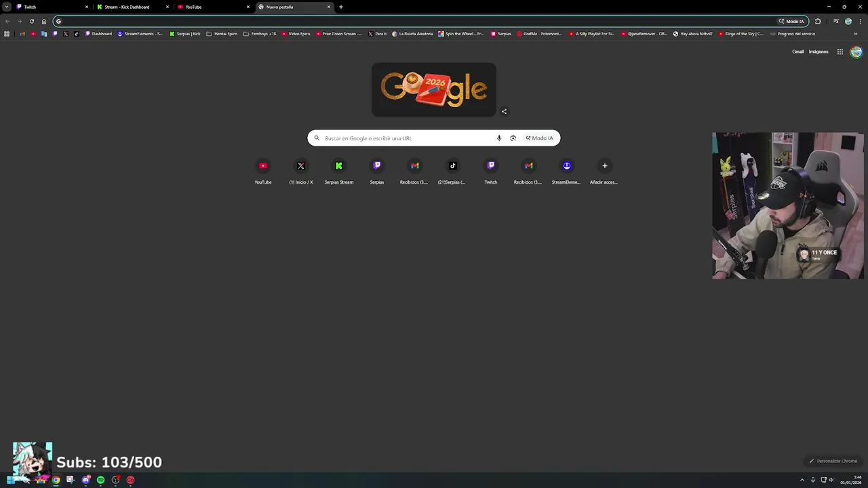Open the apps grid bookmark icon

coord(7,34)
